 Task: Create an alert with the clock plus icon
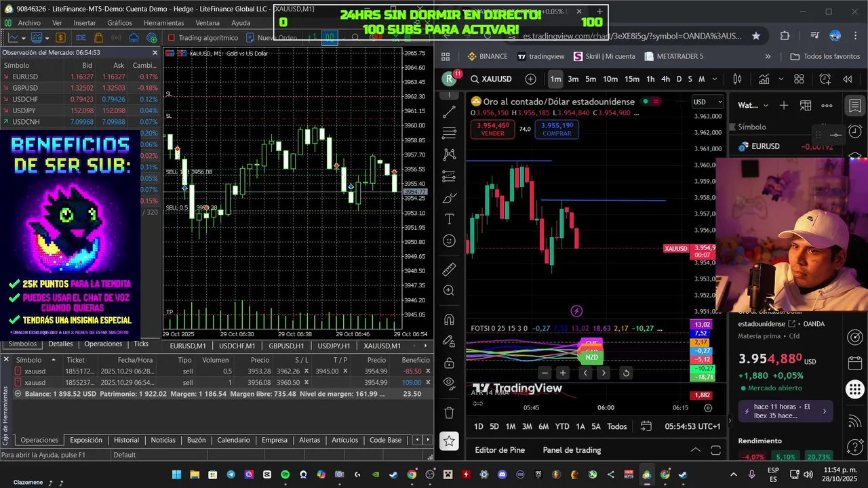click(825, 79)
